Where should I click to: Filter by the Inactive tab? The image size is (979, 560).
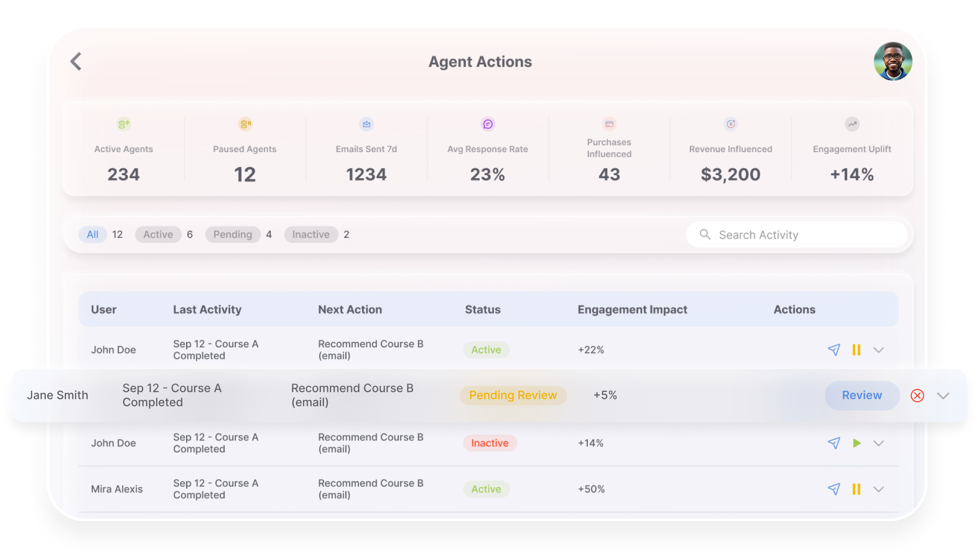click(x=311, y=235)
